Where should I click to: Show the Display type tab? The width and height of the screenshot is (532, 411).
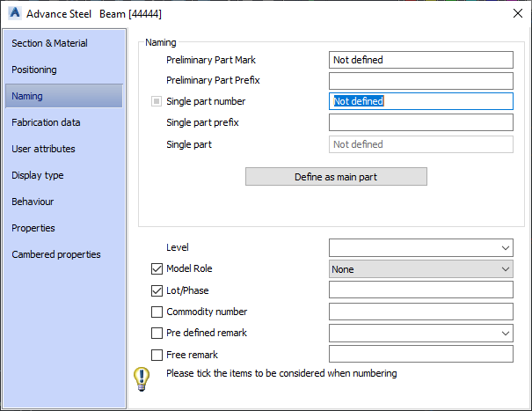[x=64, y=175]
